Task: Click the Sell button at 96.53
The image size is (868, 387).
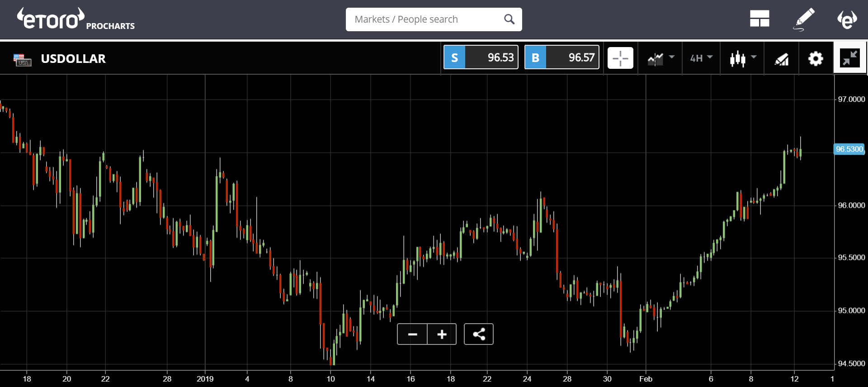Action: click(x=481, y=57)
